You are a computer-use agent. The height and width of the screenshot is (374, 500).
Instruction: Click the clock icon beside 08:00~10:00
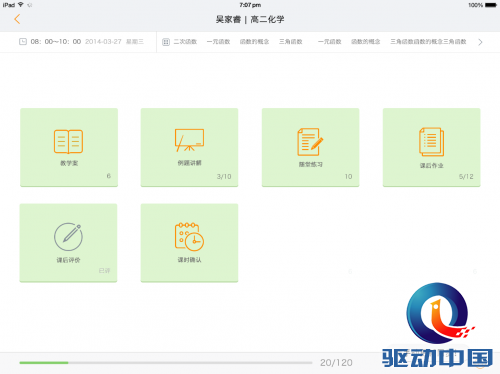[23, 42]
